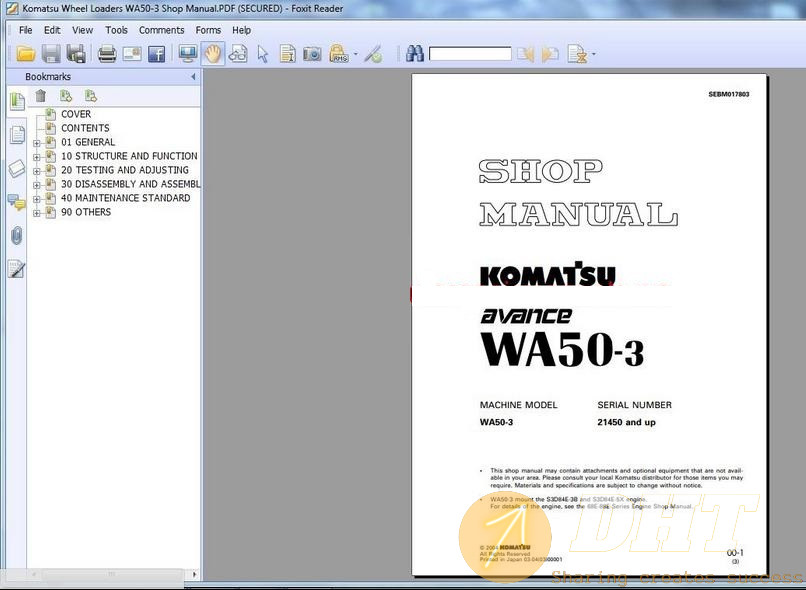Open the search options dropdown arrow
This screenshot has height=590, width=806.
click(594, 54)
